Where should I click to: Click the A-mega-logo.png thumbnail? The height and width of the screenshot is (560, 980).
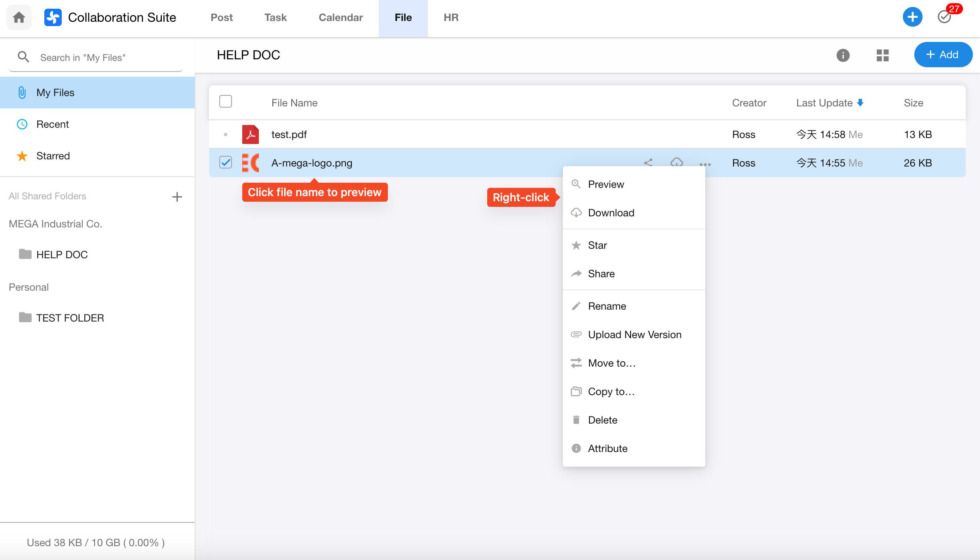[x=251, y=163]
